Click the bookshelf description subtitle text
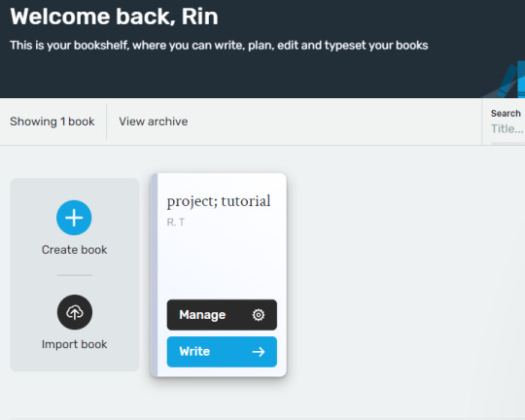Screen dimensions: 525x420 tap(219, 46)
